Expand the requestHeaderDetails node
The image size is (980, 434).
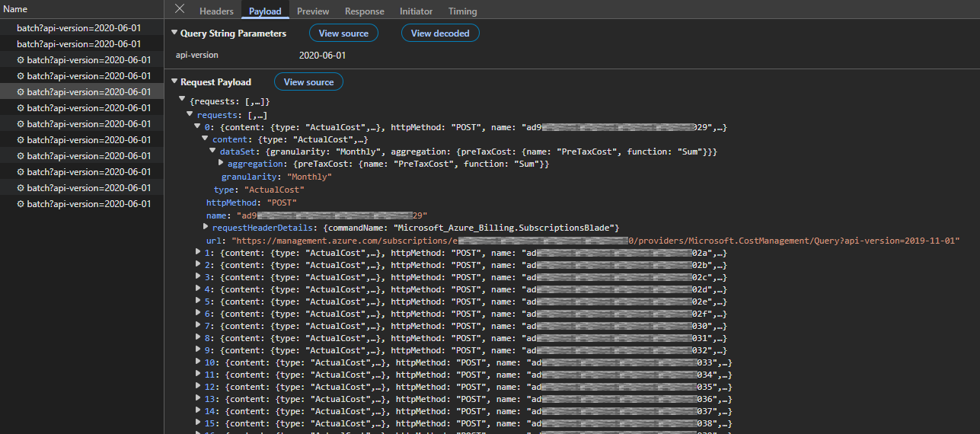pos(206,227)
